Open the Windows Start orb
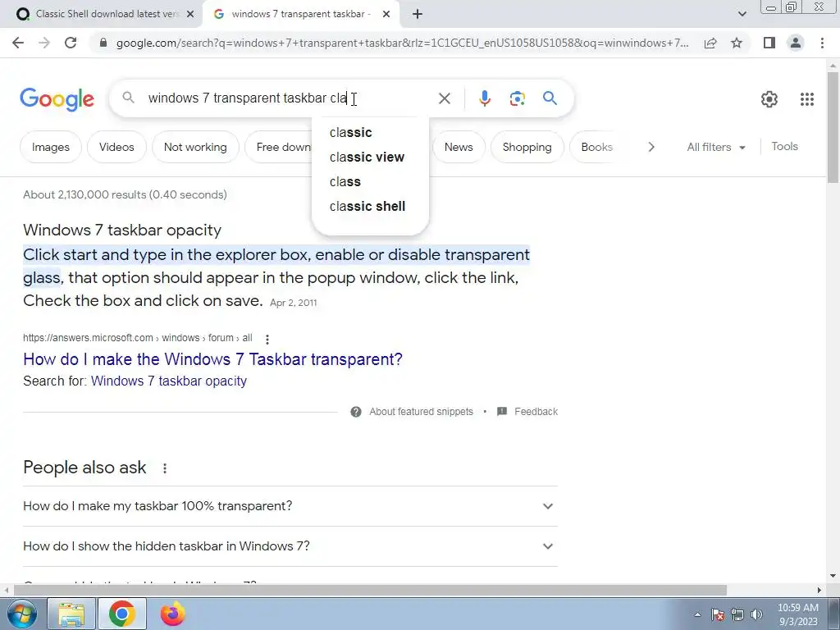This screenshot has width=840, height=630. [21, 614]
